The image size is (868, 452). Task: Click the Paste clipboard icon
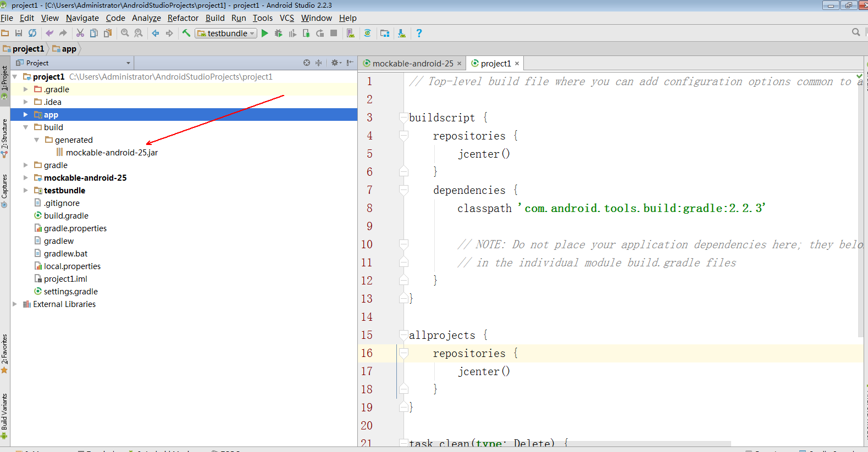pos(108,33)
